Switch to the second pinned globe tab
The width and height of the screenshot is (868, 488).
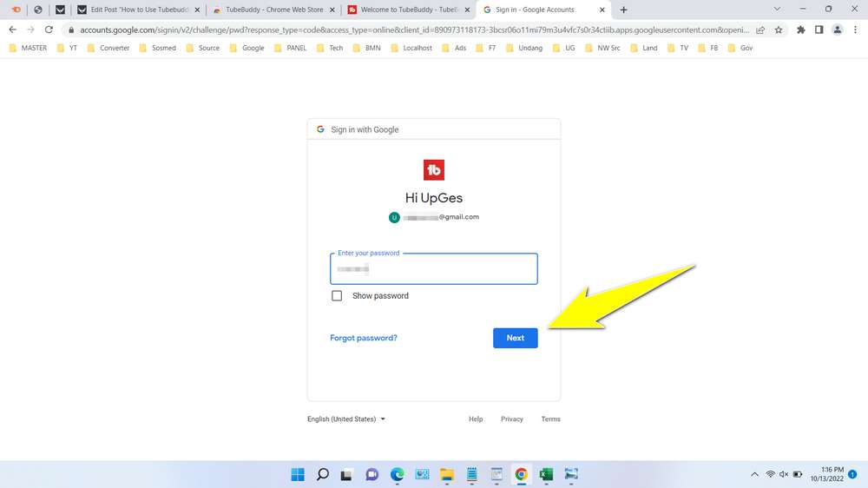point(37,10)
